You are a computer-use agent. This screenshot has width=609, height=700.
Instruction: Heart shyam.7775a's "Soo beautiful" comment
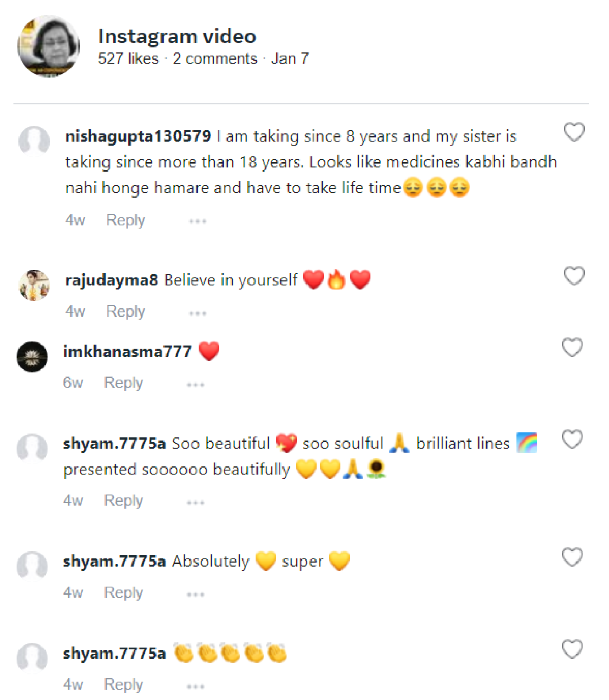click(572, 440)
